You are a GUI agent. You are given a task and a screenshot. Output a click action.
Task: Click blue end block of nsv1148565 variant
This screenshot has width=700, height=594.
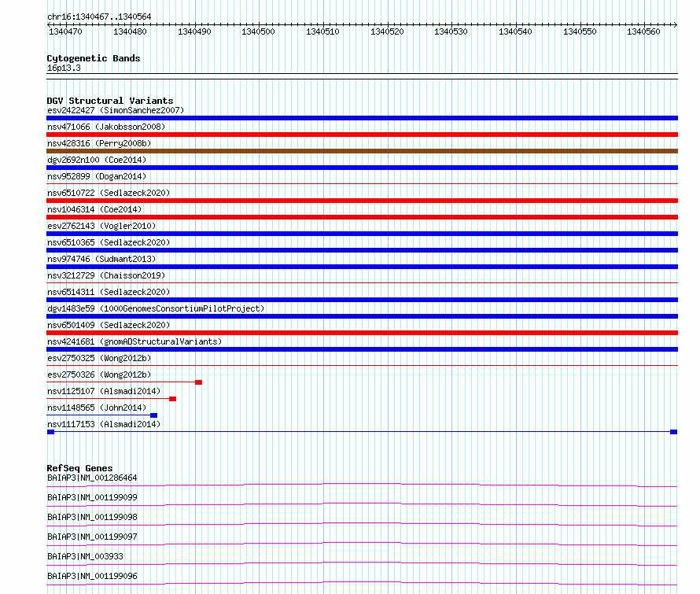(154, 415)
